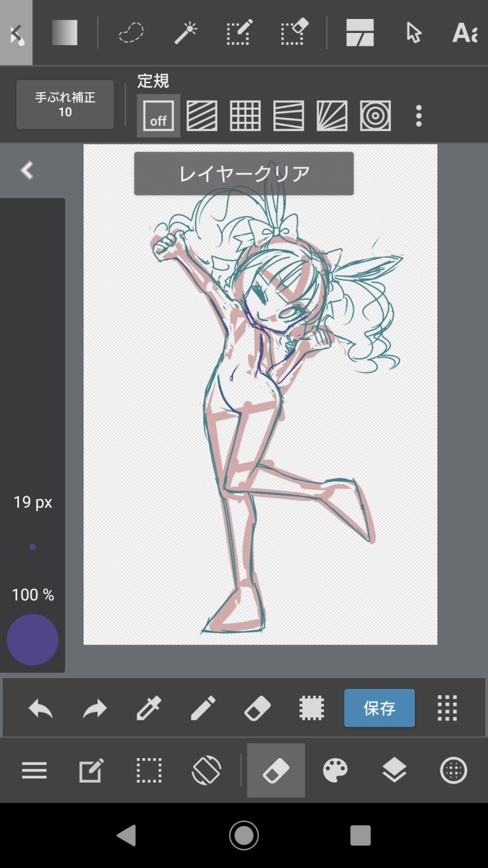Undo the last stroke

click(x=41, y=708)
